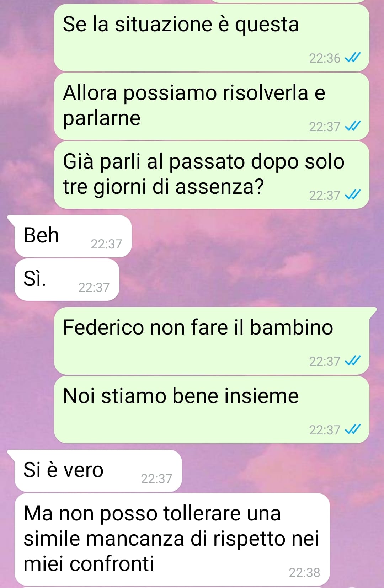Tap read ticks on 'tre giorni di assenza' message
This screenshot has width=384, height=588.
tap(353, 194)
